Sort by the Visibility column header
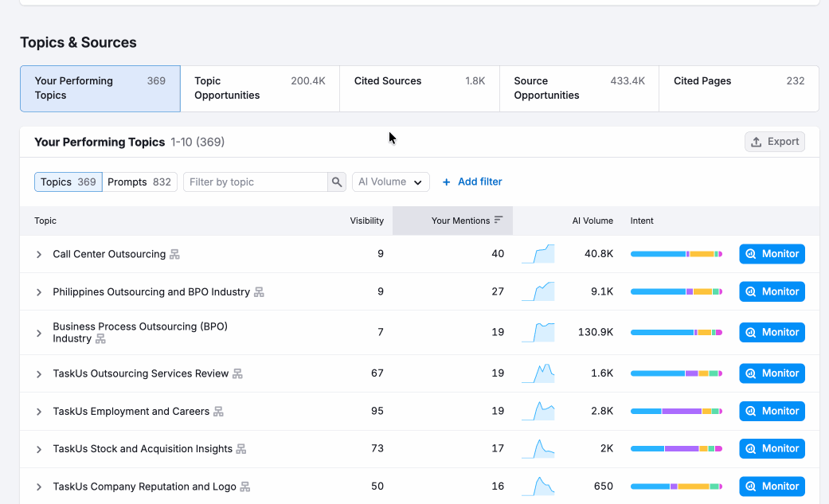 coord(366,221)
